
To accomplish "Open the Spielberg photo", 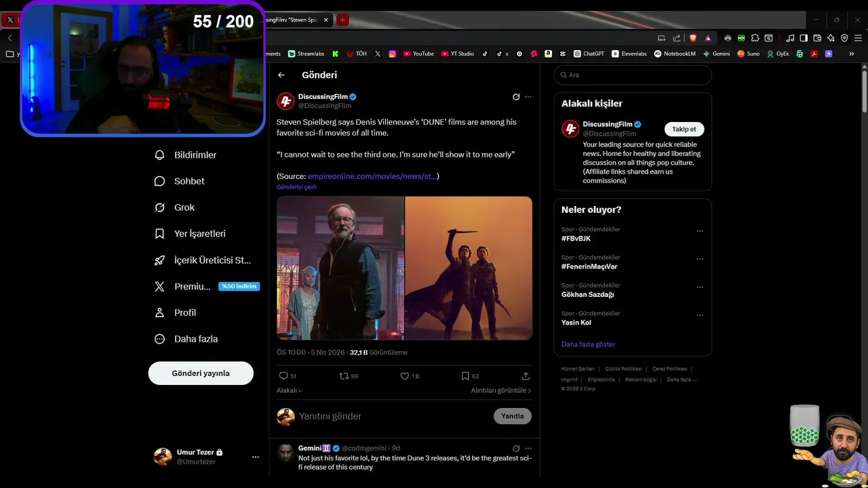I will tap(340, 268).
